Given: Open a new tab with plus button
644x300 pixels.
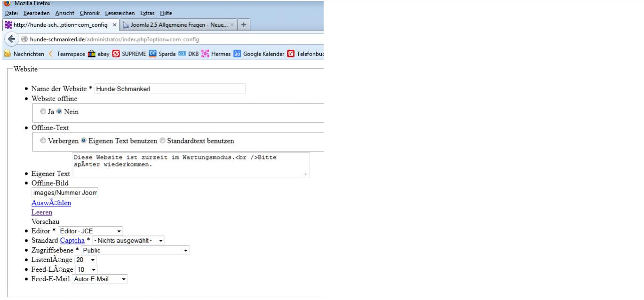Looking at the screenshot, I should point(243,24).
